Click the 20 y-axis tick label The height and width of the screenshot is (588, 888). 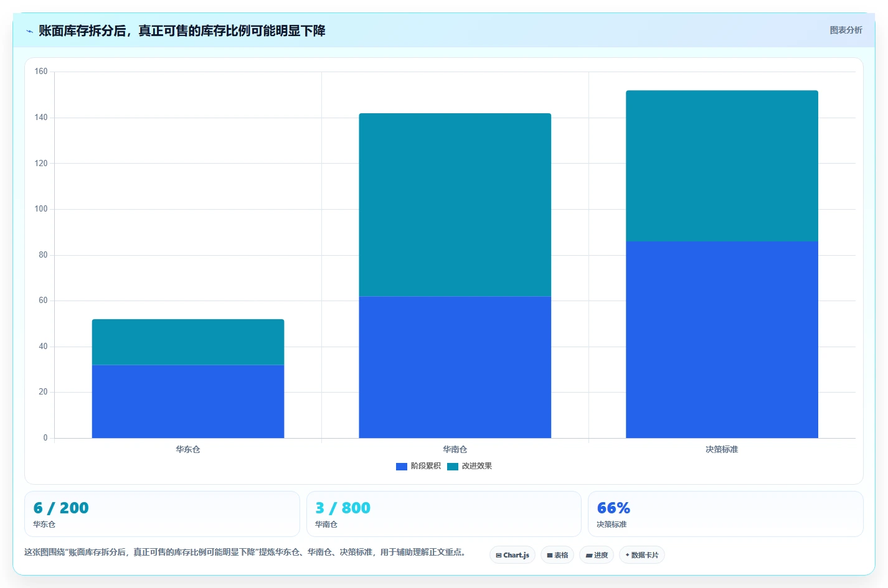tap(43, 392)
